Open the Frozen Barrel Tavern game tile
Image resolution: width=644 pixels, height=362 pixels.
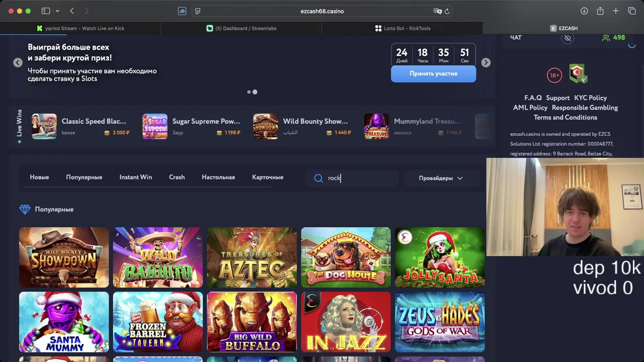pos(158,322)
